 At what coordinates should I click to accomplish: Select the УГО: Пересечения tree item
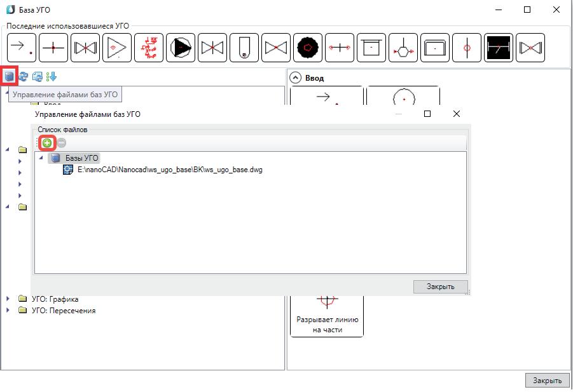coord(64,311)
